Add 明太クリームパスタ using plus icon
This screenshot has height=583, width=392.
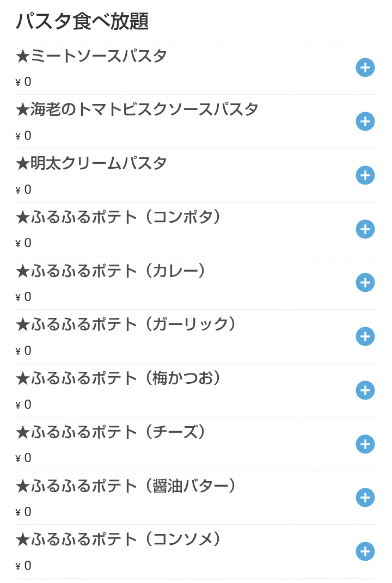coord(365,175)
